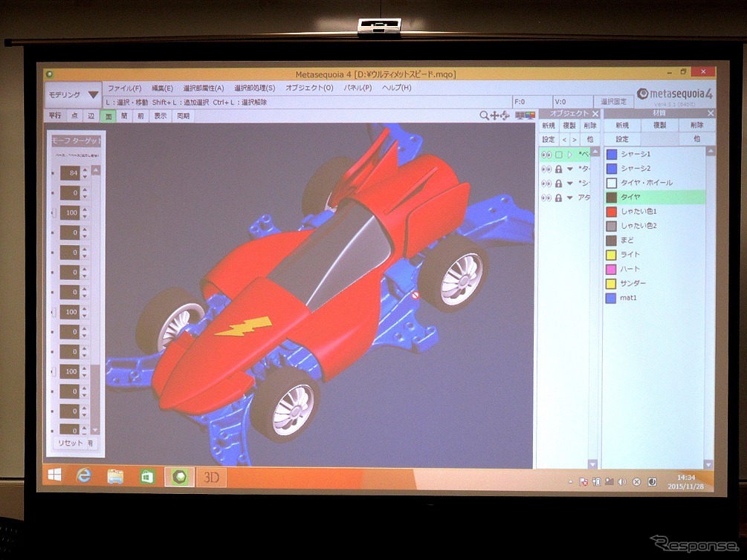Click down arrow of morph target scrollbar
The height and width of the screenshot is (560, 747).
95,430
